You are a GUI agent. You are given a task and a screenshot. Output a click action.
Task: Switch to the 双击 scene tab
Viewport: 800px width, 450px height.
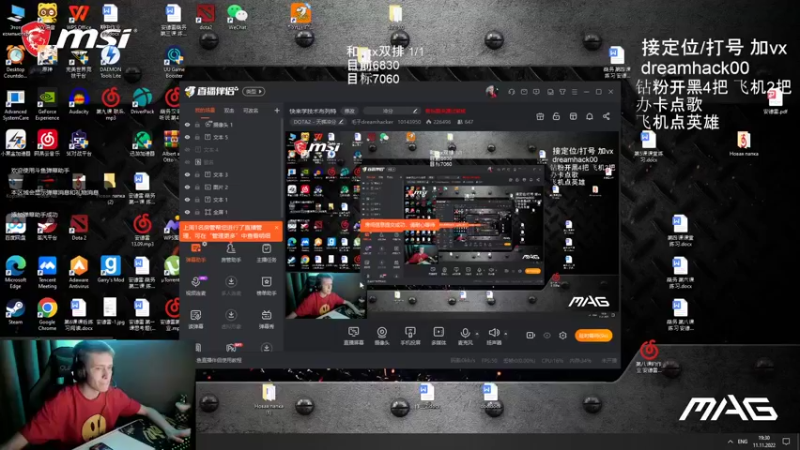(x=229, y=110)
